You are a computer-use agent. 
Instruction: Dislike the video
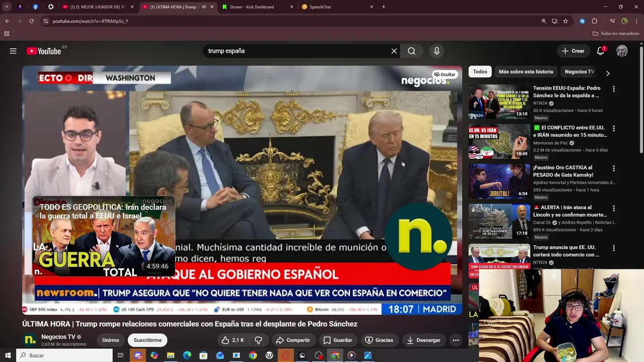click(259, 340)
